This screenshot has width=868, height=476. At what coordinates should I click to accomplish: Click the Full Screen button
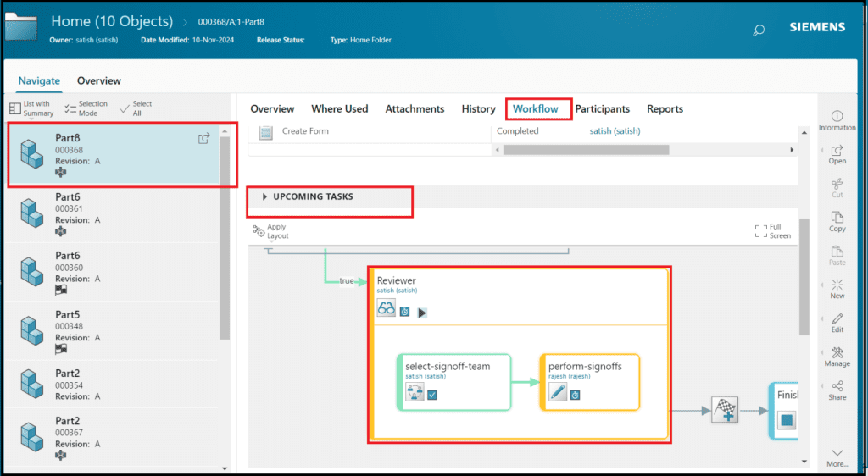point(761,230)
